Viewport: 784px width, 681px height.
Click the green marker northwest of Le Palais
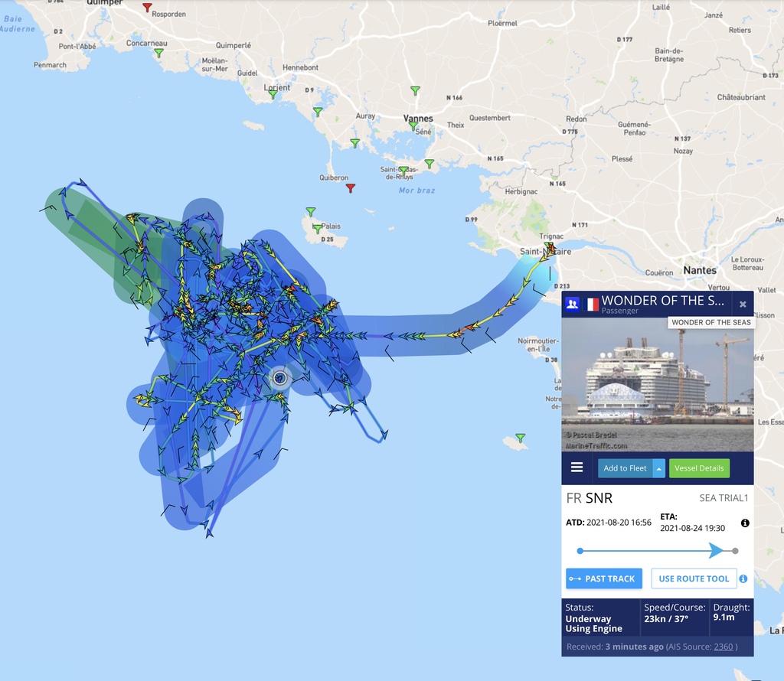click(x=311, y=212)
